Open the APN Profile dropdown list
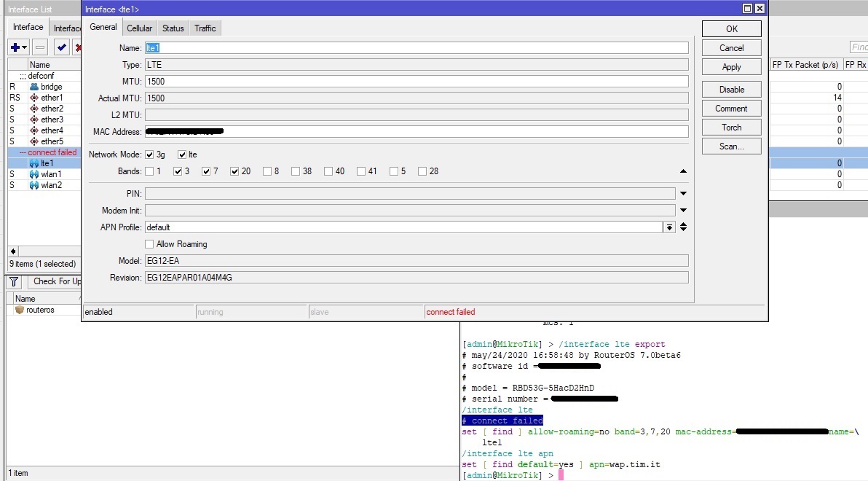Screen dimensions: 868x481 point(669,227)
